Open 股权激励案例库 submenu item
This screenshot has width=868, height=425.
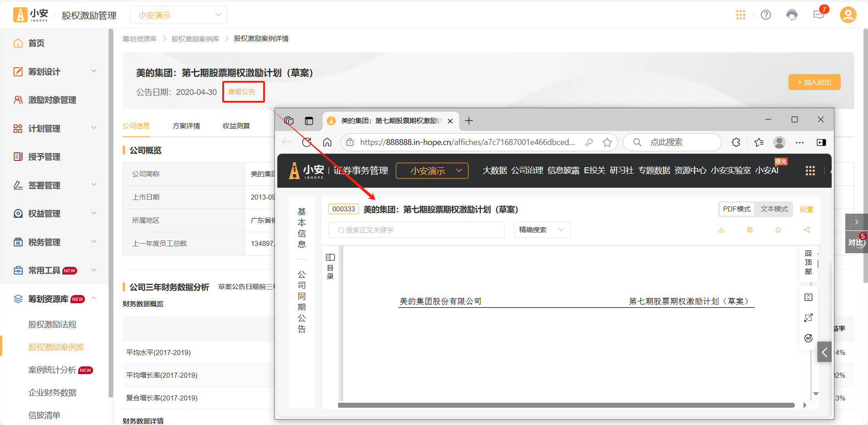coord(56,347)
